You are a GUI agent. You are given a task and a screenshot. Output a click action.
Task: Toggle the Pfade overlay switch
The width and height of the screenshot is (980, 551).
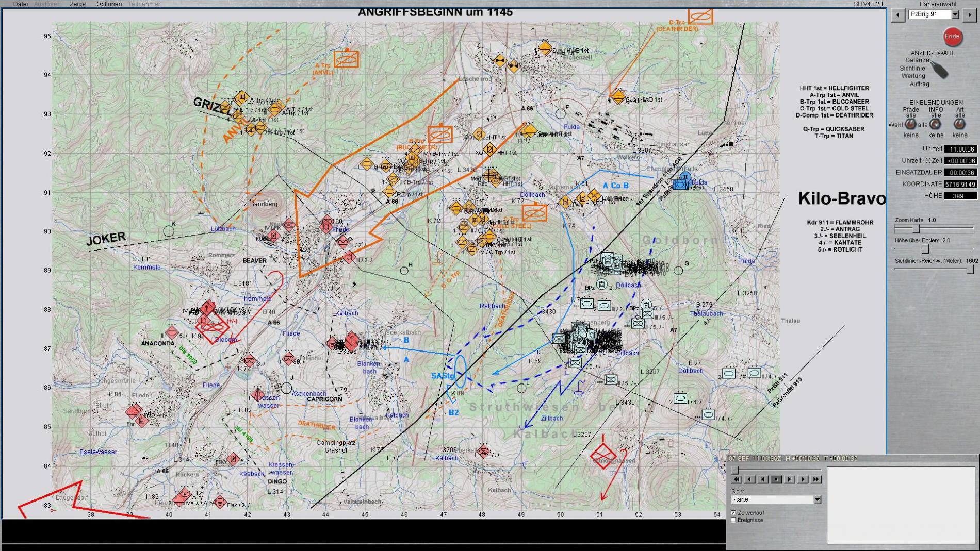911,124
